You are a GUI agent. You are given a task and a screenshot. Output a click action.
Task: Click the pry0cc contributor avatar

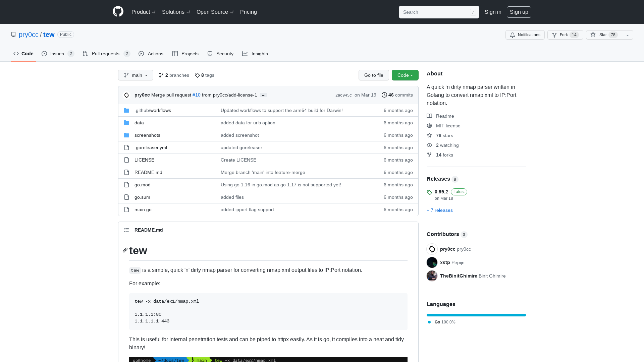(x=432, y=249)
